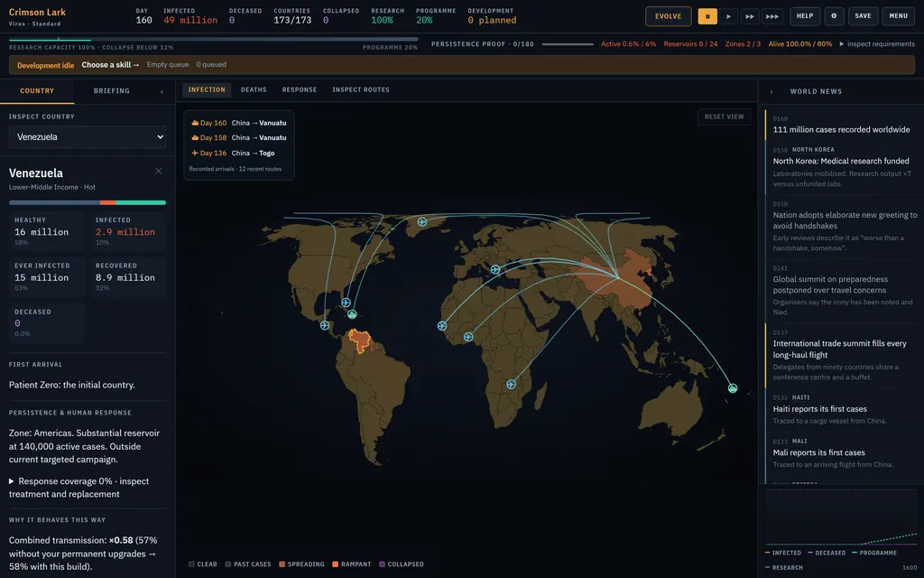Screen dimensions: 924x578
Task: Select Day 158 China to Vanuatu route
Action: (x=238, y=137)
